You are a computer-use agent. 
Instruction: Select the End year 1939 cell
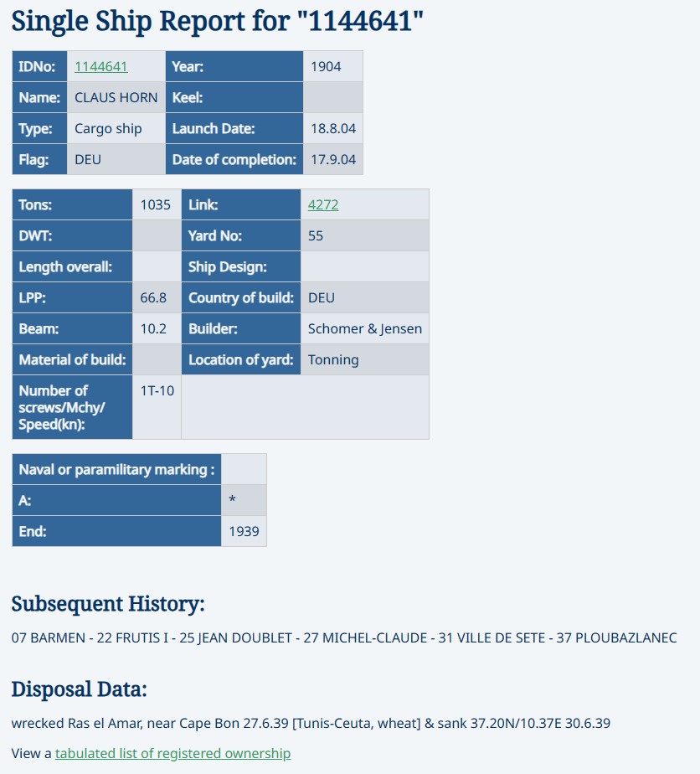pyautogui.click(x=244, y=531)
